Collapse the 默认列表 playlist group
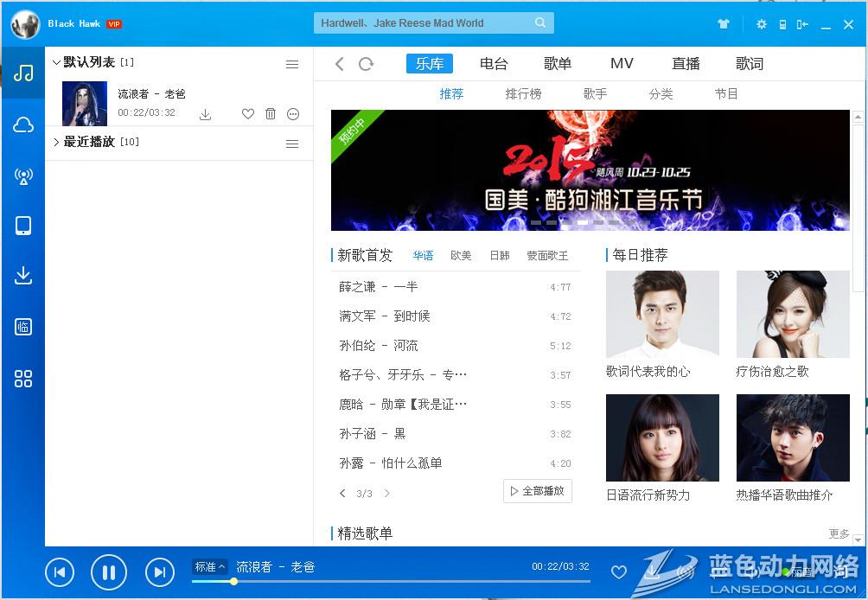Viewport: 868px width, 600px height. click(57, 62)
